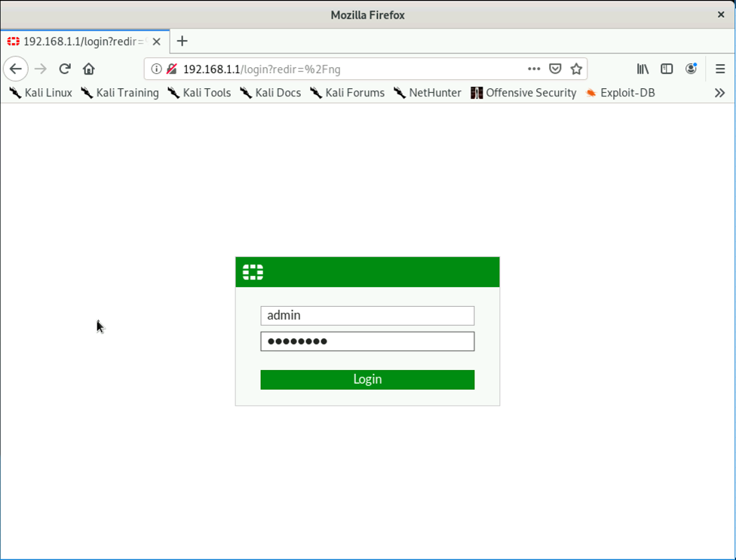Screen dimensions: 736x560
Task: Toggle the sidebar view icon
Action: pyautogui.click(x=667, y=69)
